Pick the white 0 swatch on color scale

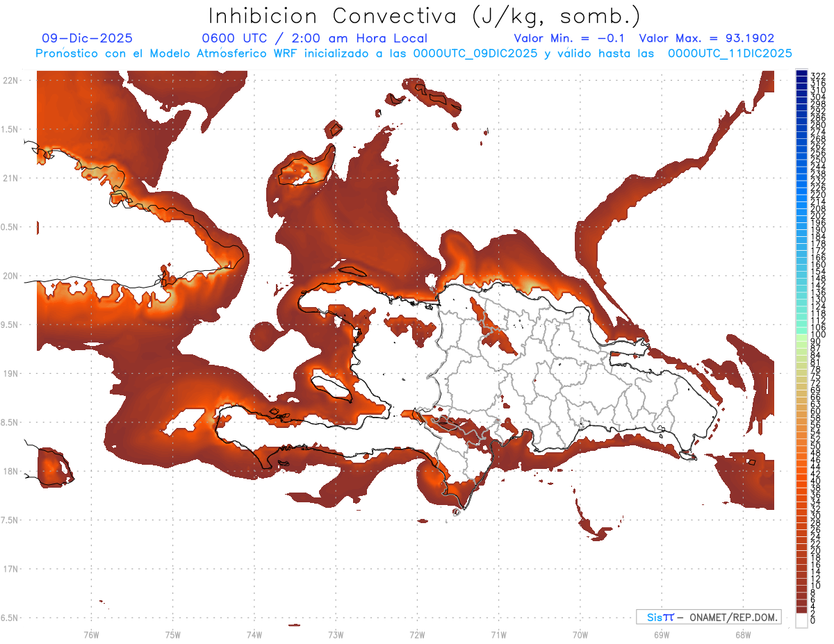click(x=801, y=620)
